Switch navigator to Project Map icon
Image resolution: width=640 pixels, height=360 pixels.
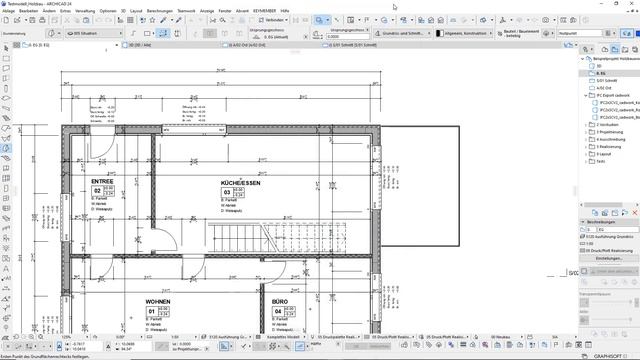[x=605, y=49]
